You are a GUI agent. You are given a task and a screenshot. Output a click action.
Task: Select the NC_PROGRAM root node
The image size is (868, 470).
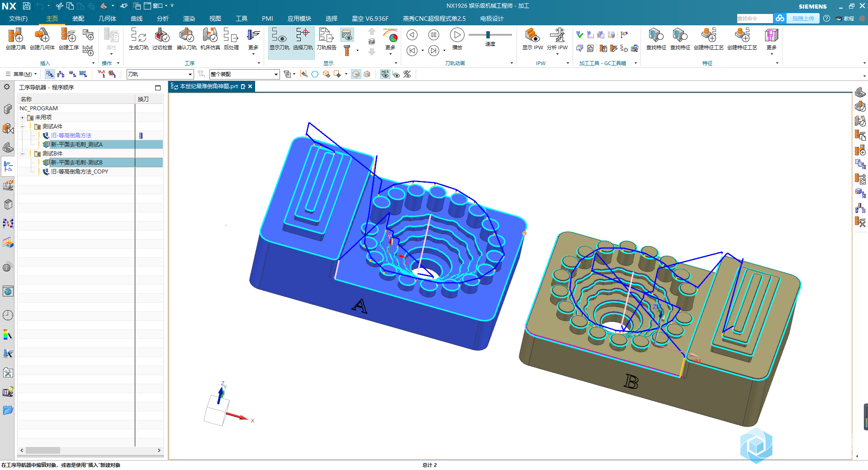pyautogui.click(x=38, y=108)
